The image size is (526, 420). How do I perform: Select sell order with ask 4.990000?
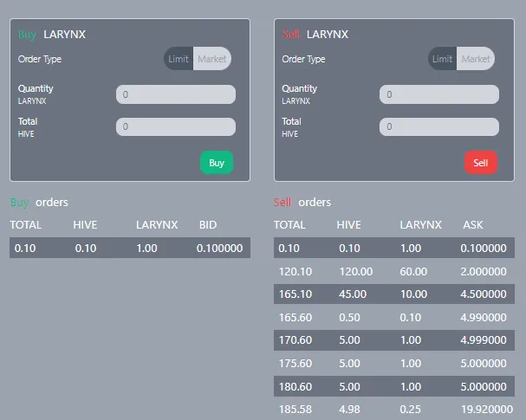(x=394, y=317)
